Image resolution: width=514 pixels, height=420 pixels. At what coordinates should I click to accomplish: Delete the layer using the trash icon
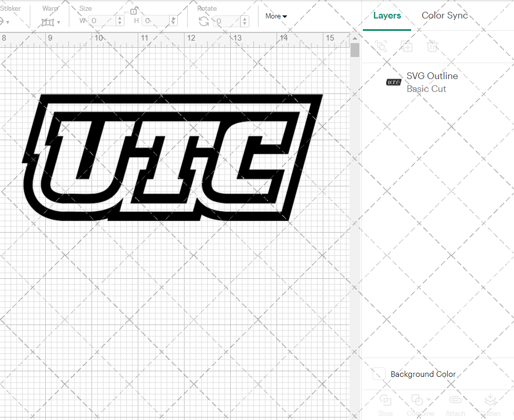(x=432, y=46)
